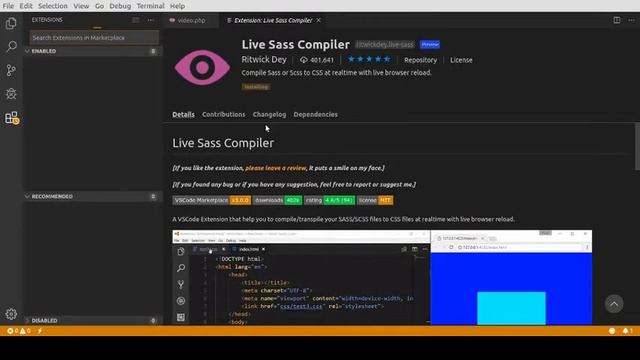Screen dimensions: 640x360
Task: Click the Installing status button
Action: click(256, 87)
